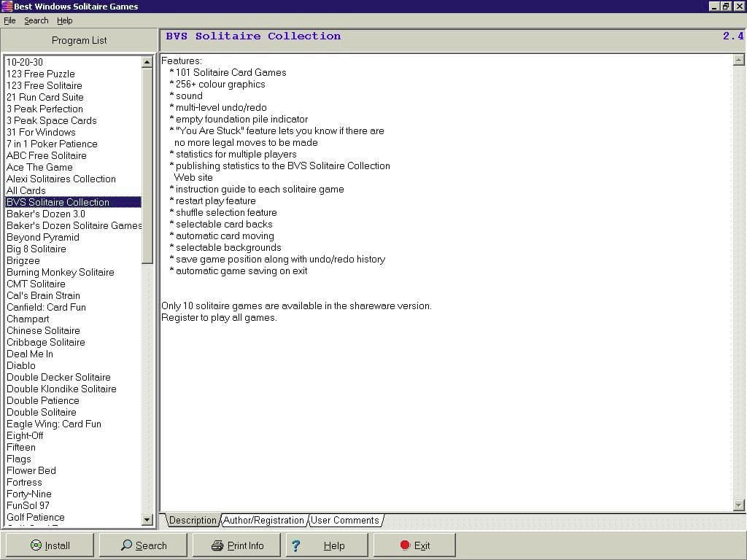Switch to the Description tab
This screenshot has height=560, width=747.
click(193, 520)
